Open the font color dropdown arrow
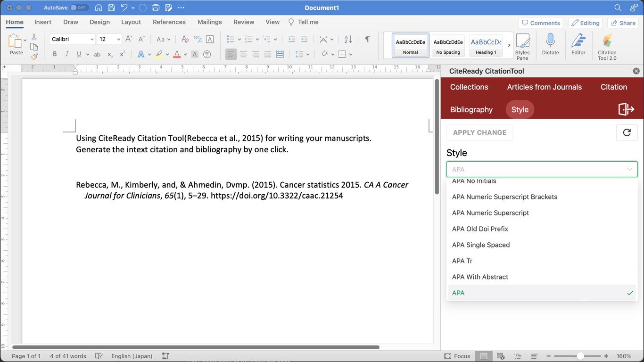This screenshot has width=644, height=362. (x=185, y=55)
